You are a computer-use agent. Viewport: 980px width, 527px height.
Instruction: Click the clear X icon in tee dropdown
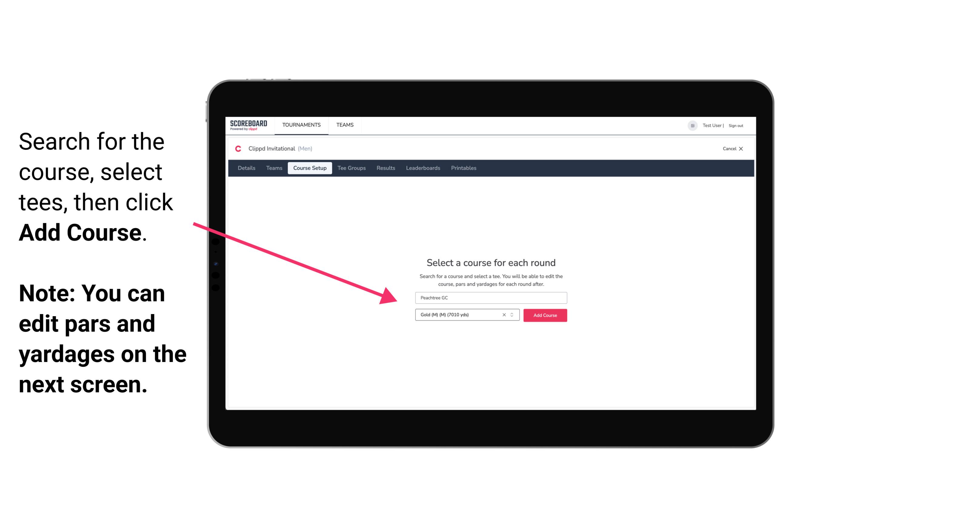(505, 315)
